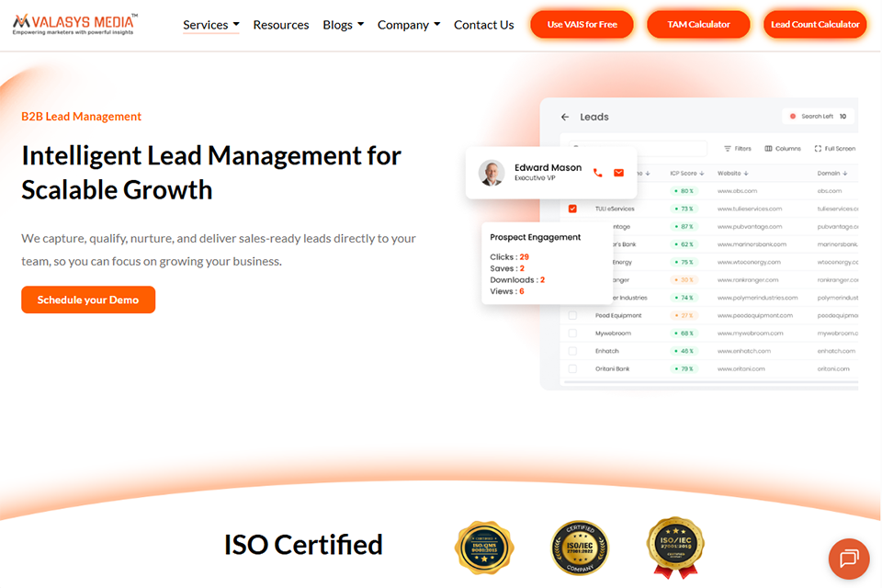The image size is (882, 588).
Task: Click www.tulieservices.com website cell
Action: coord(750,209)
